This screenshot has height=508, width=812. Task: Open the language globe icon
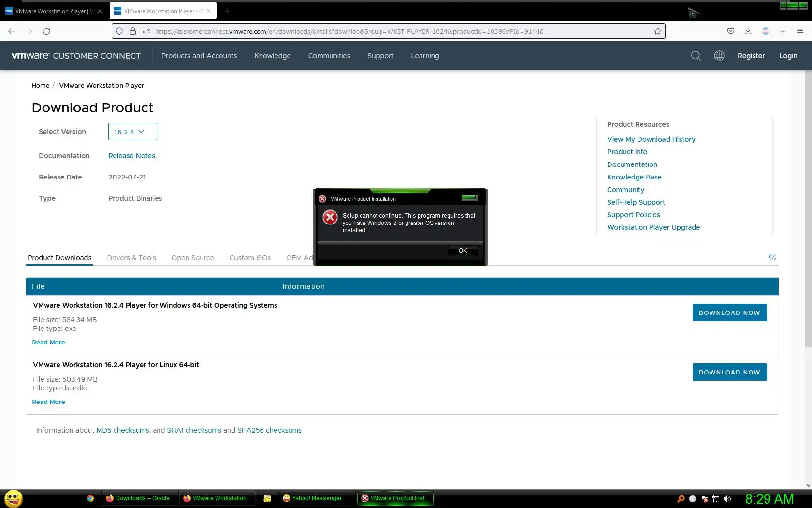click(x=719, y=56)
